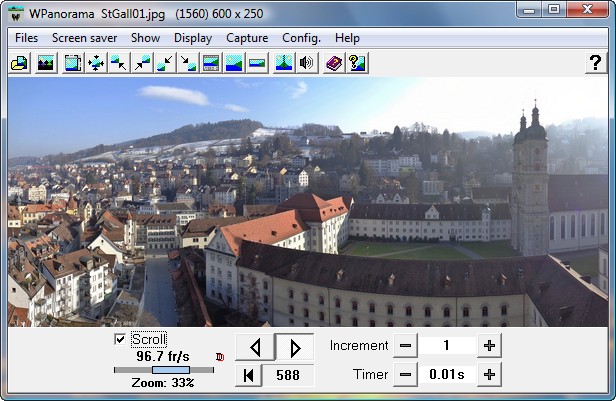The image size is (616, 401).
Task: Move window to bottom-left corner icon
Action: (165, 63)
